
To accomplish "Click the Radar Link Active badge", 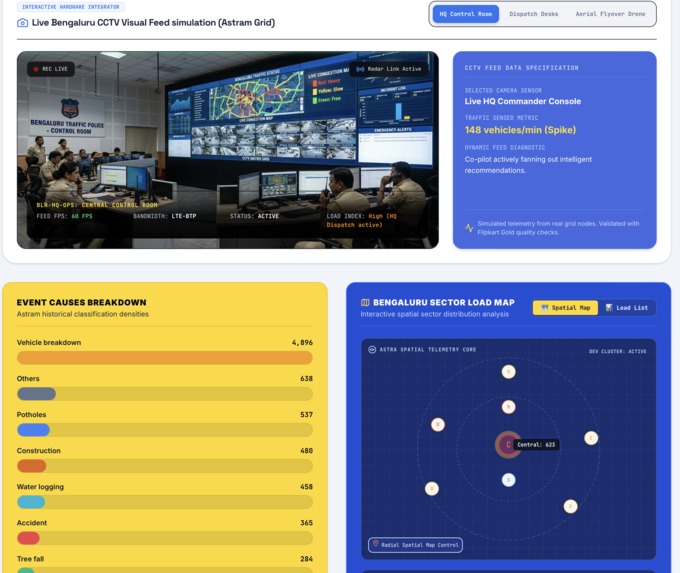I will coord(389,69).
